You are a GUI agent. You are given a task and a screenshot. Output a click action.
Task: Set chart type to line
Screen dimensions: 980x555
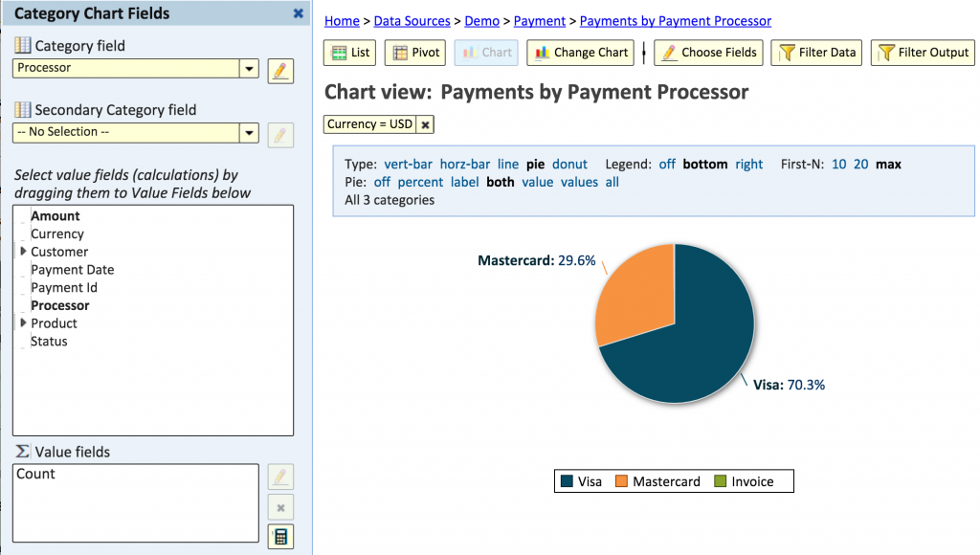click(x=508, y=164)
